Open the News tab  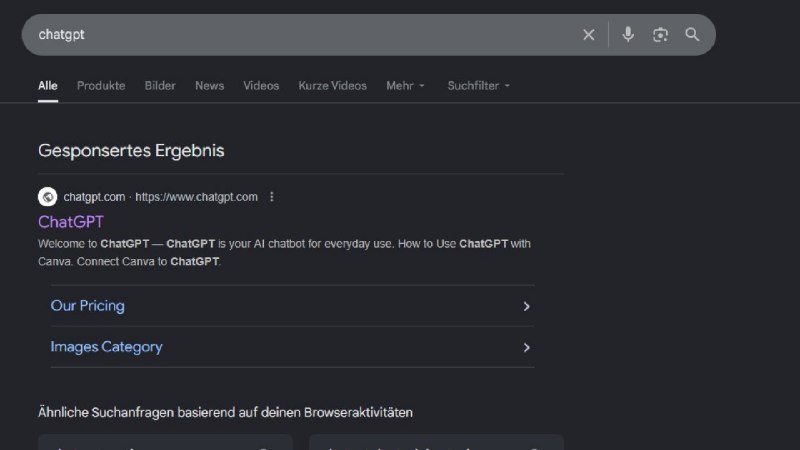pyautogui.click(x=209, y=86)
